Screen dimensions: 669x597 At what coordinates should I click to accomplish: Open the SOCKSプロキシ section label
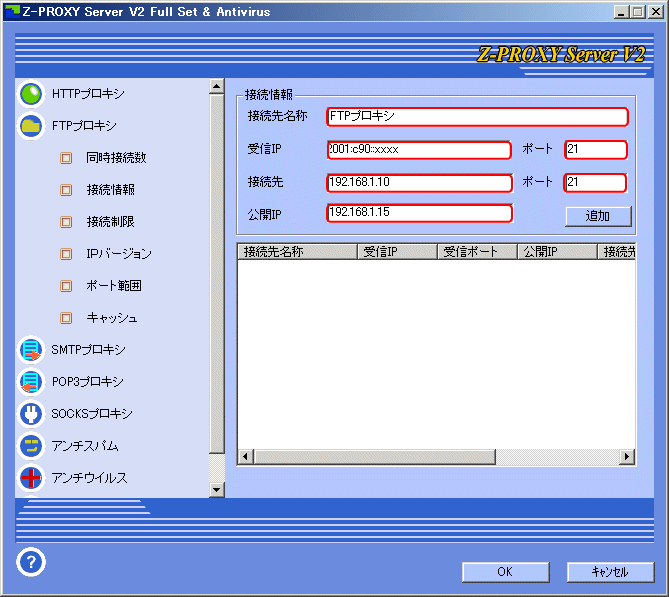(92, 414)
